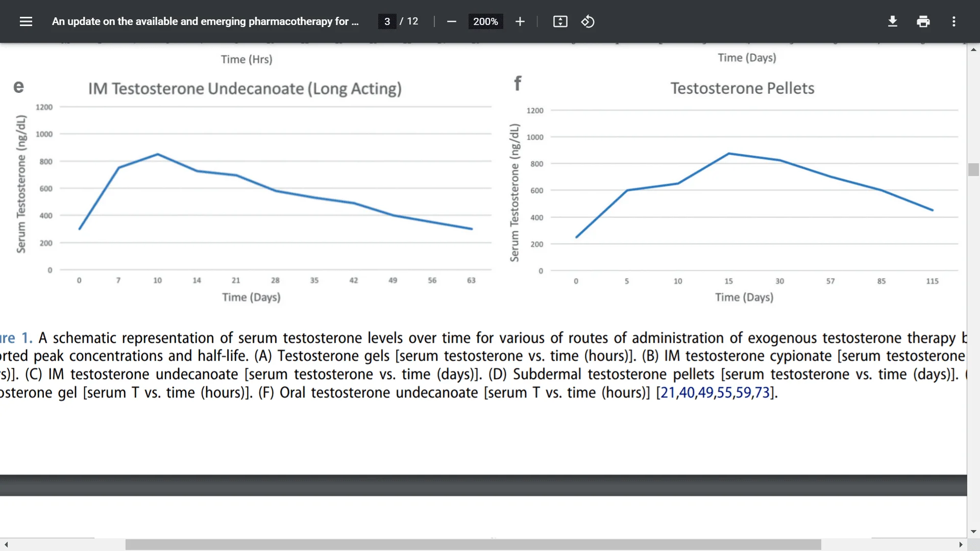The width and height of the screenshot is (980, 551).
Task: Click the 'Testosterone Pellets' chart title
Action: pos(742,88)
